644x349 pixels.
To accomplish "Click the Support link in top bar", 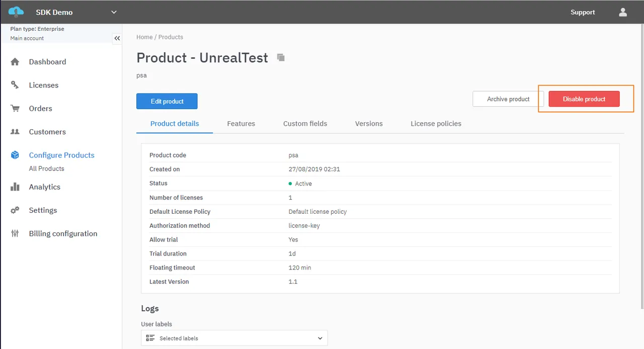I will pos(583,12).
